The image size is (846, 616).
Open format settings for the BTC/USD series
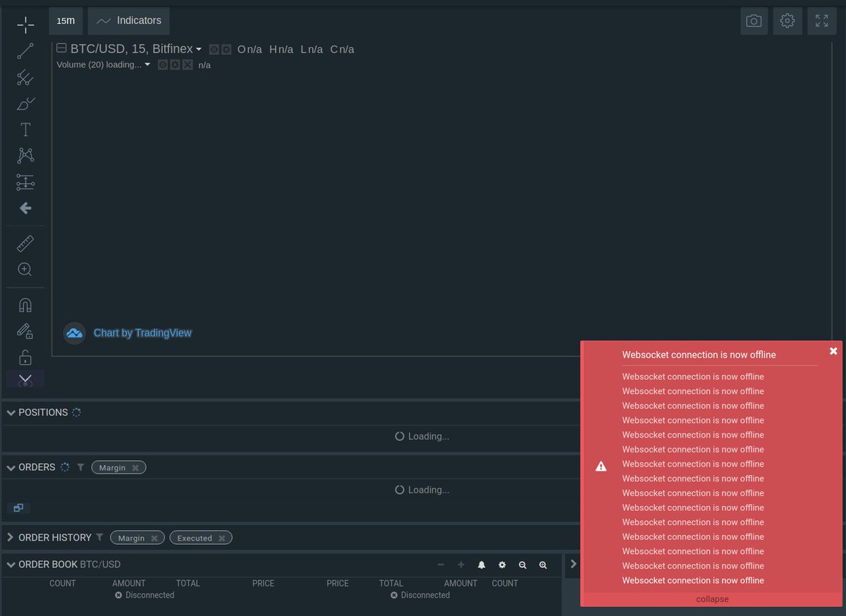click(226, 49)
